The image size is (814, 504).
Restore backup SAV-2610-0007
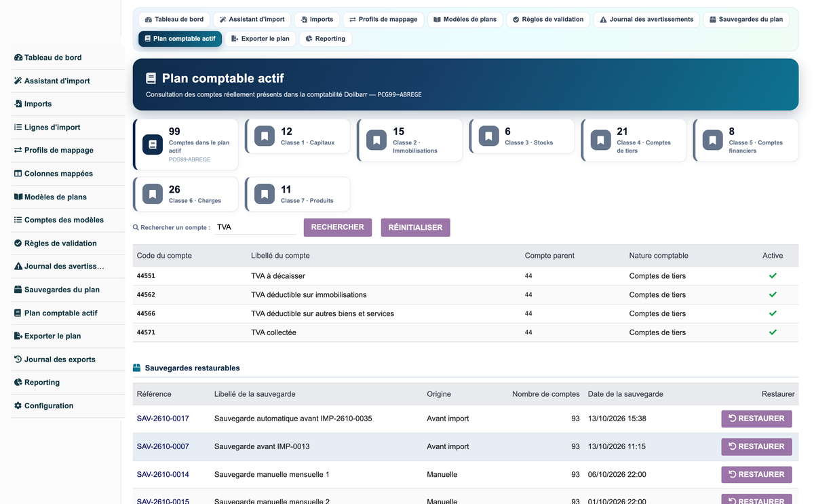click(x=756, y=446)
